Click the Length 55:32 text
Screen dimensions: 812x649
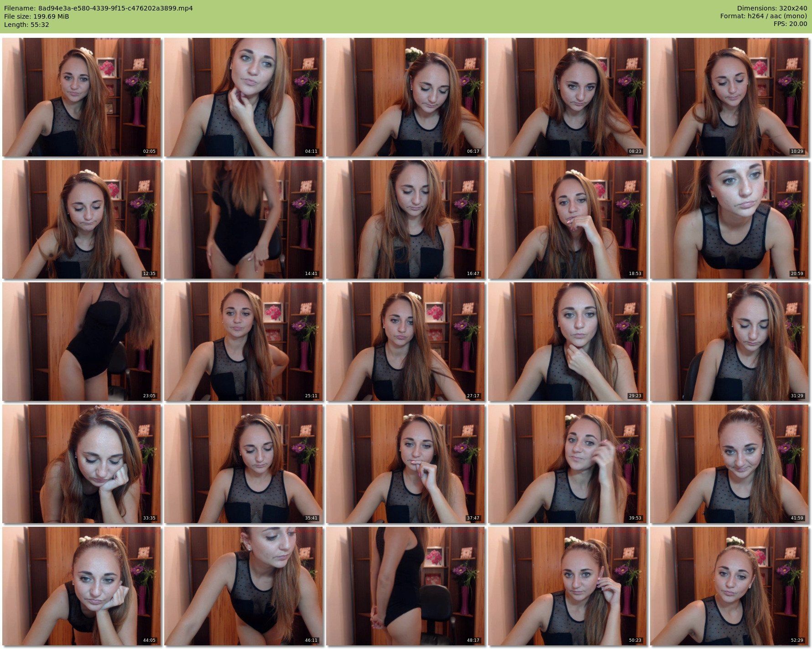point(26,25)
